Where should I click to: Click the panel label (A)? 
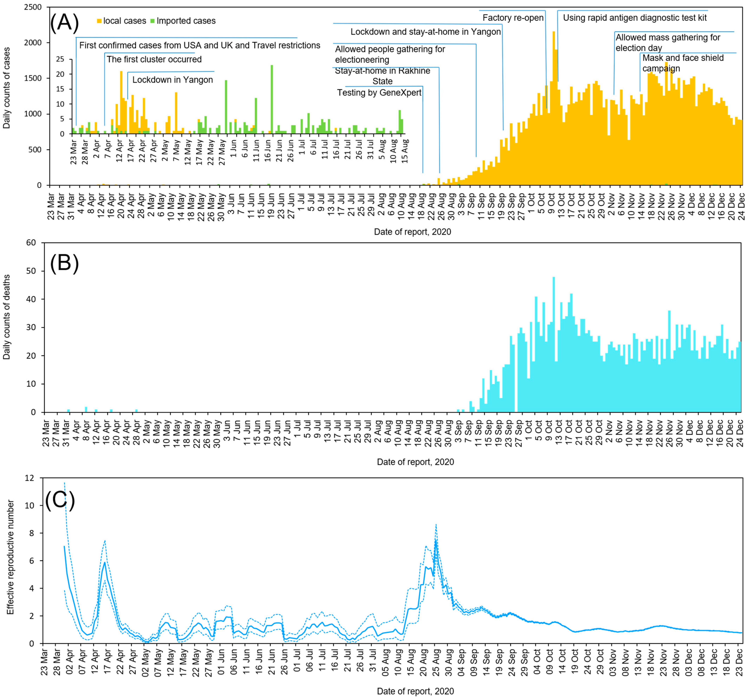(64, 23)
